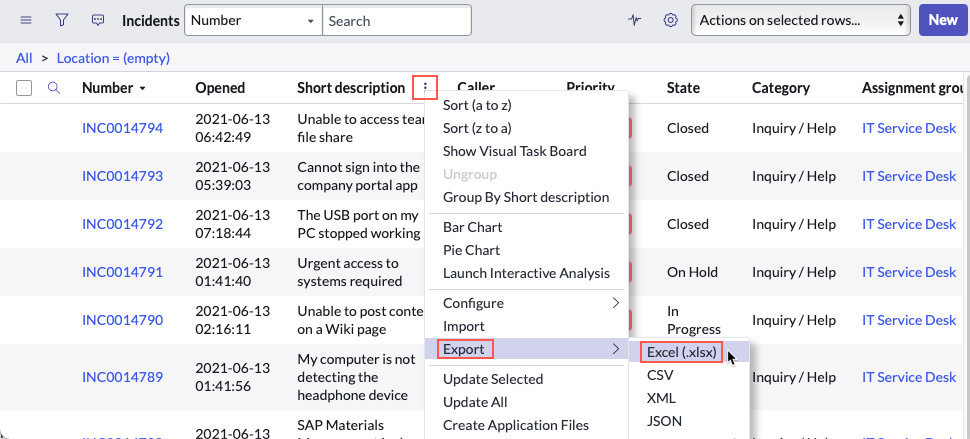970x439 pixels.
Task: Click the Opened column header
Action: (x=220, y=88)
